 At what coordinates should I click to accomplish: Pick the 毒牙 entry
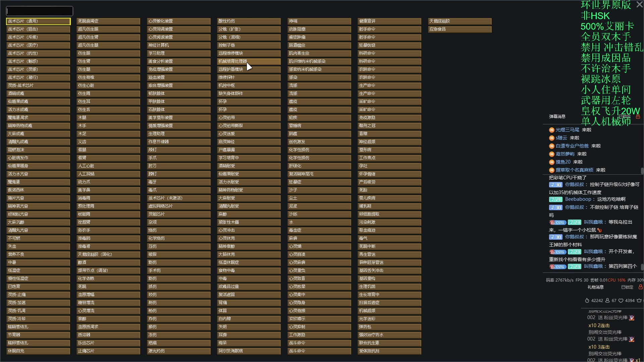click(179, 182)
